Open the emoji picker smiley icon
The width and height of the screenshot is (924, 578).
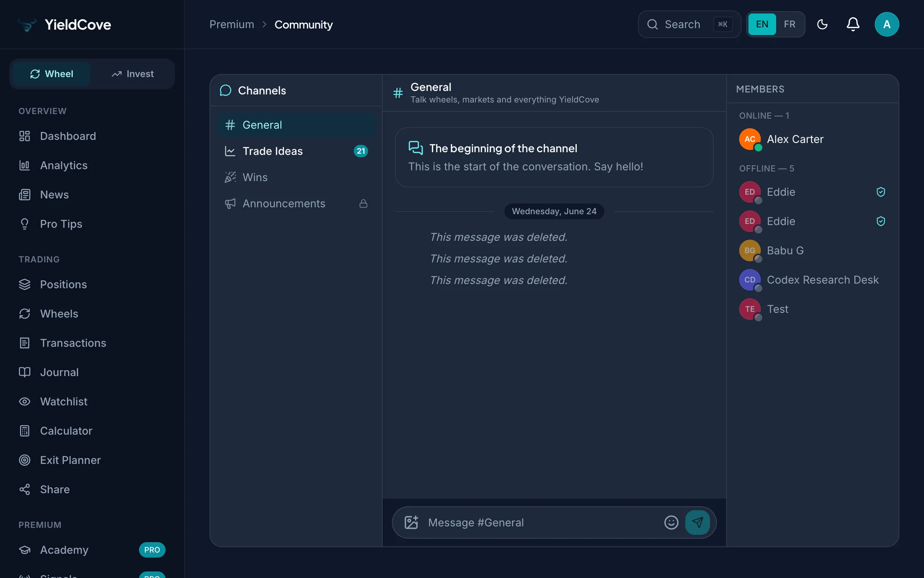(671, 523)
